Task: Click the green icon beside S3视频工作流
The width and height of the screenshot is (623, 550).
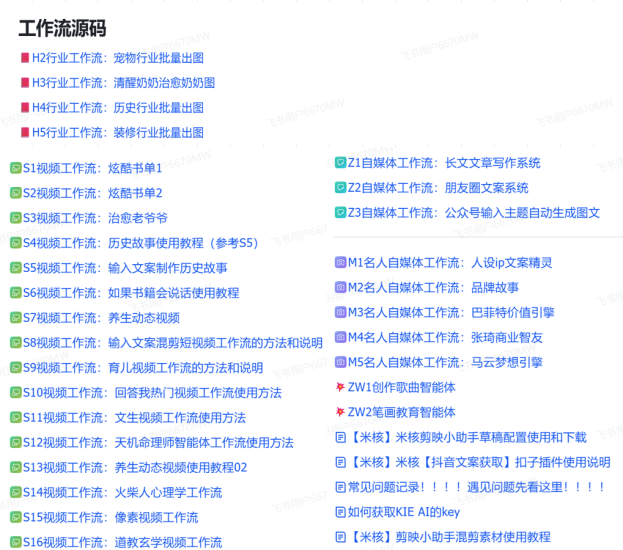Action: click(15, 218)
